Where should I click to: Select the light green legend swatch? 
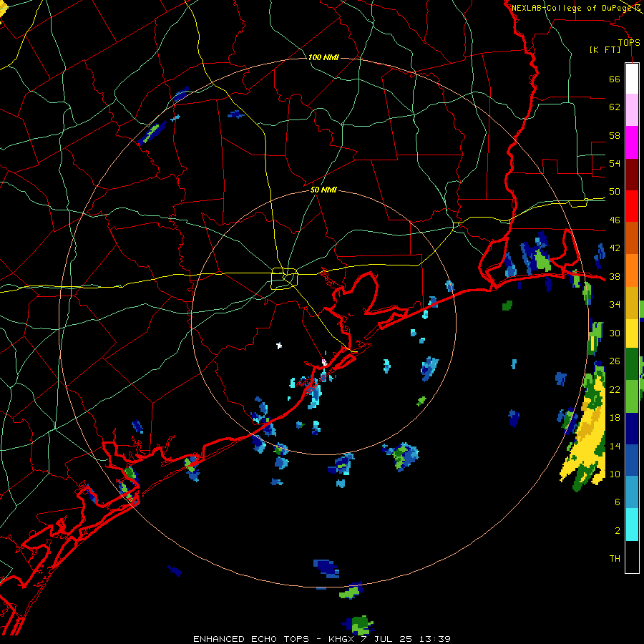point(632,396)
